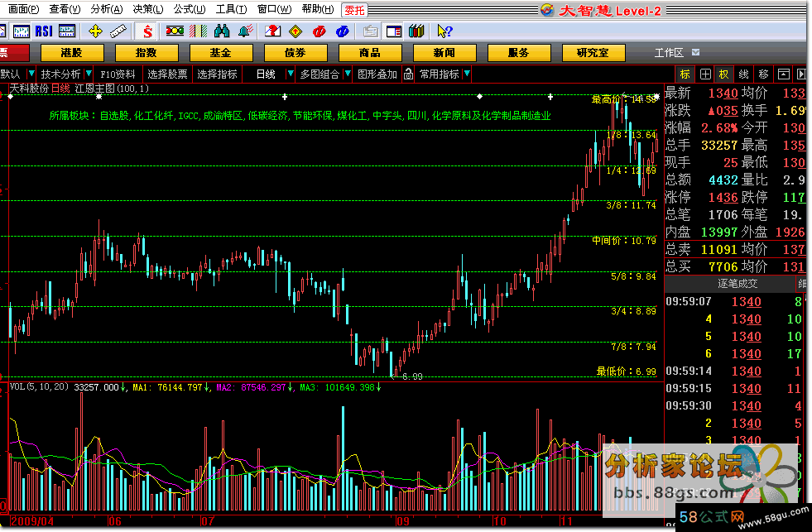Screen dimensions: 812x532
Task: Switch to the 新闻 news tab
Action: coord(444,53)
